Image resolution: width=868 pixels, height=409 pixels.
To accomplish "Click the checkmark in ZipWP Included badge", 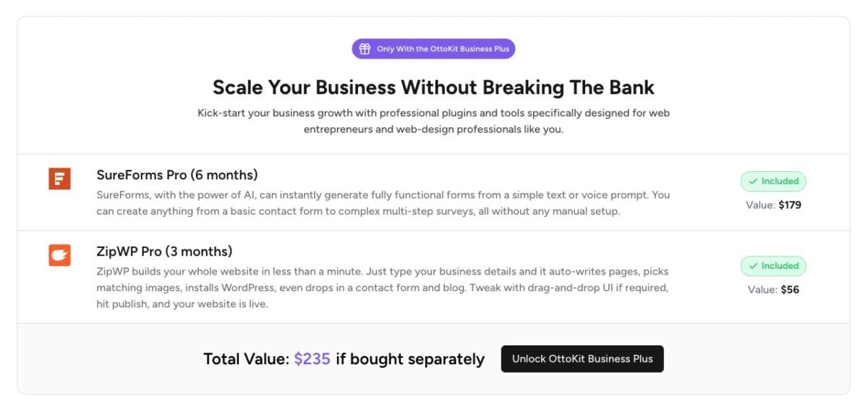I will tap(754, 266).
